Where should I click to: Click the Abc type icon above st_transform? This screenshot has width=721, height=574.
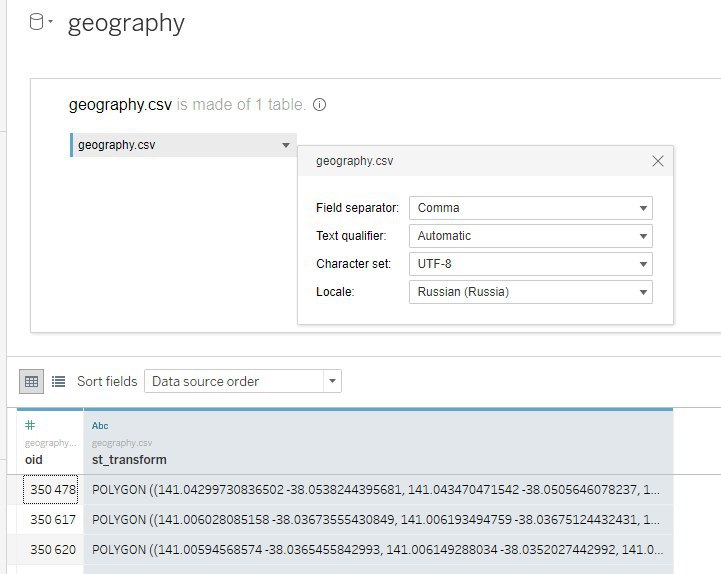click(x=100, y=426)
